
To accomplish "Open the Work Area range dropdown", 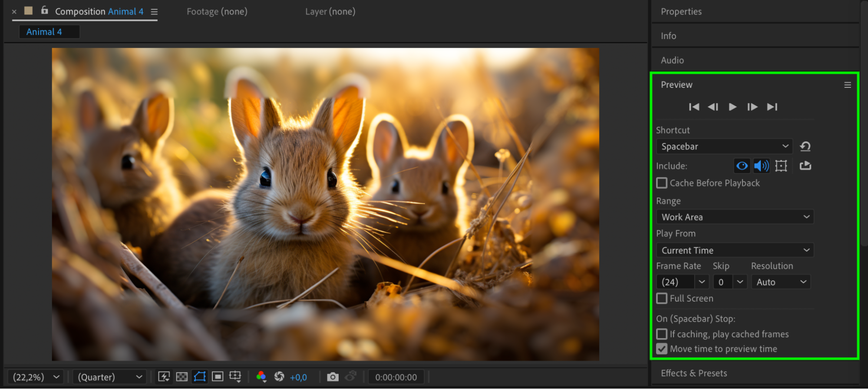I will tap(735, 217).
